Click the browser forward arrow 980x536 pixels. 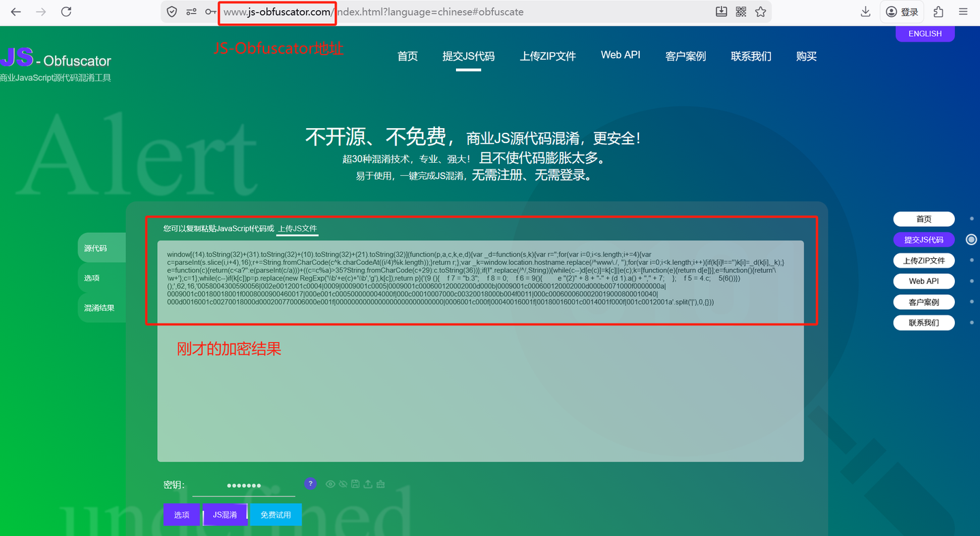point(41,12)
